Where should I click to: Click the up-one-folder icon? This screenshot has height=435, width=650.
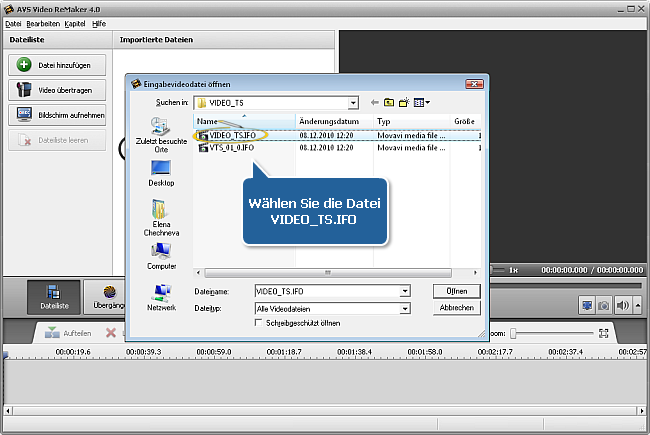[389, 102]
